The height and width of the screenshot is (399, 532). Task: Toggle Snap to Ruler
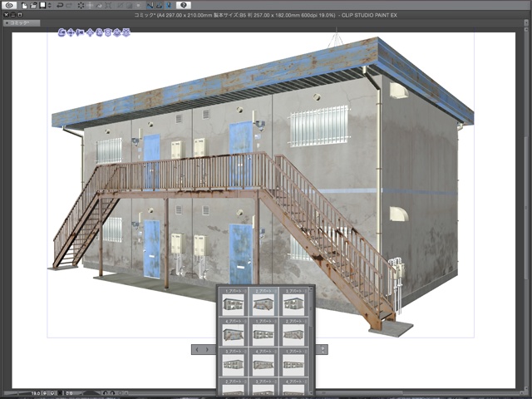[150, 6]
